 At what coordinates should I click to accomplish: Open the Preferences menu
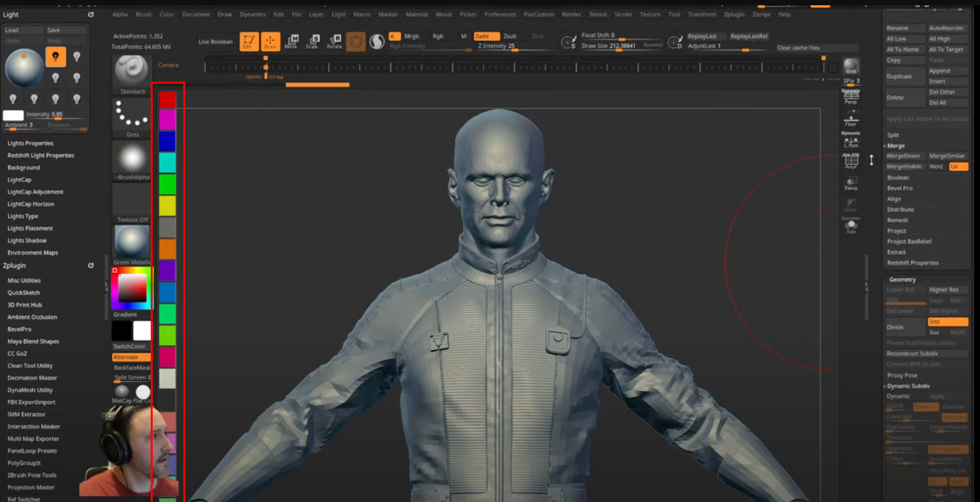point(500,14)
